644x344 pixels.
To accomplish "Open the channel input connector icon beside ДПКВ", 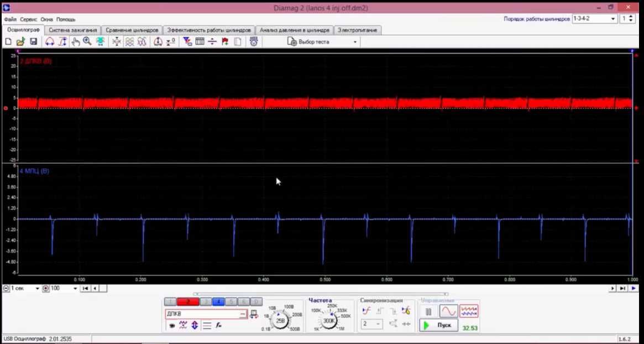I will tap(254, 314).
